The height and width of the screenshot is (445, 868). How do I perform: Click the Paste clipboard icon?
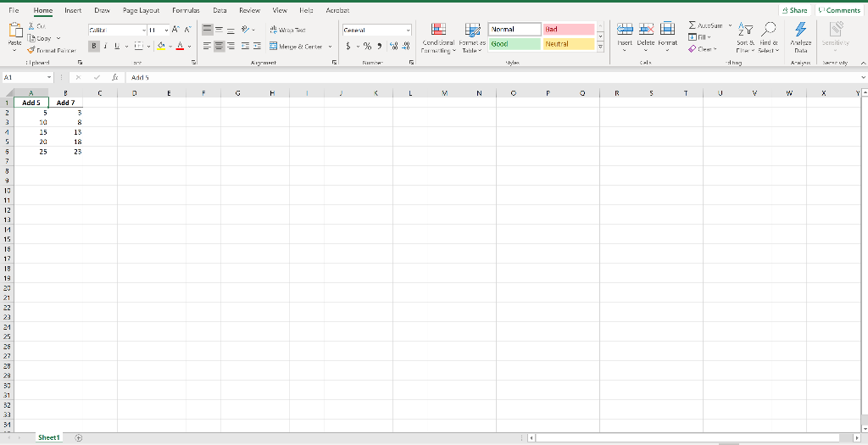(15, 30)
